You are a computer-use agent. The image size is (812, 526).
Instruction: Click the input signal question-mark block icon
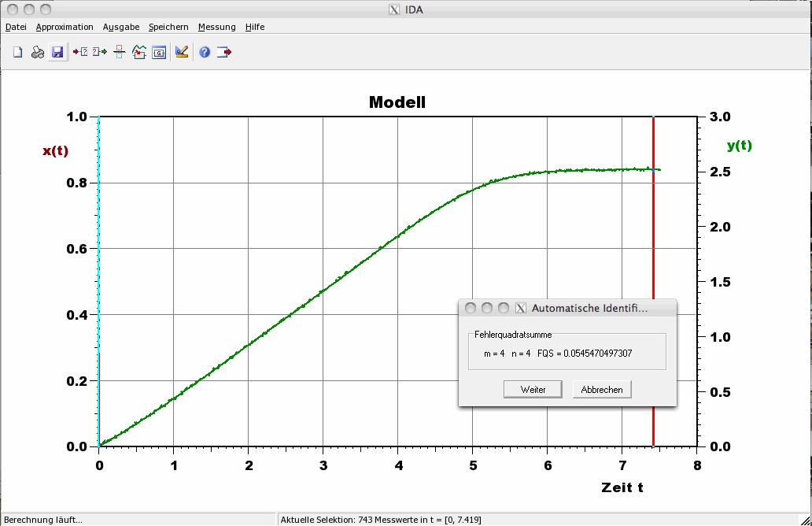80,52
